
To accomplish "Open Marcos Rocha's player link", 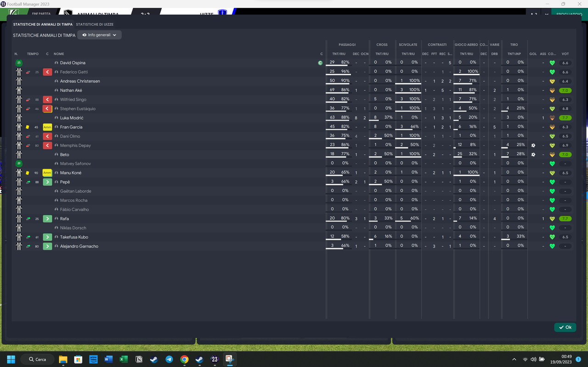I will pos(73,201).
